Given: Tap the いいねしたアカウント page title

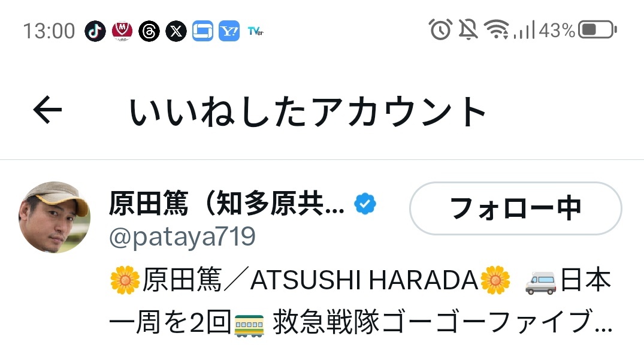Looking at the screenshot, I should click(307, 111).
